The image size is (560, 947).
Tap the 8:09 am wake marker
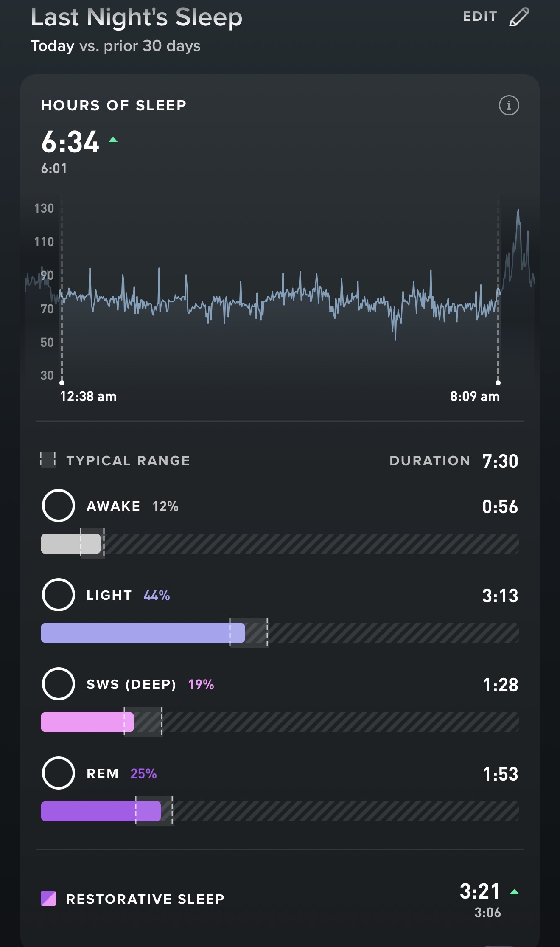(x=498, y=382)
